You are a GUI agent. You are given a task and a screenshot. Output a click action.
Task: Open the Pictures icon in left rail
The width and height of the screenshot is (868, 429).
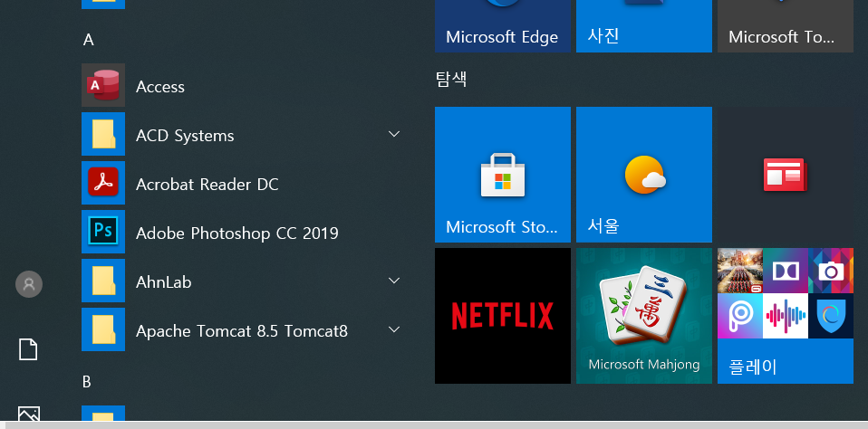coord(29,415)
